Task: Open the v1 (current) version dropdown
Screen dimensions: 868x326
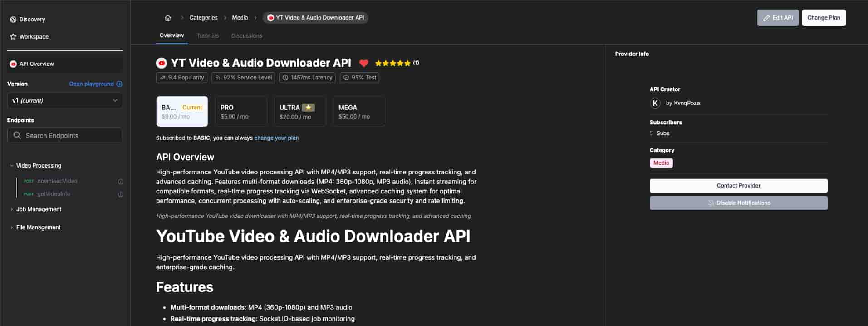Action: [x=65, y=100]
